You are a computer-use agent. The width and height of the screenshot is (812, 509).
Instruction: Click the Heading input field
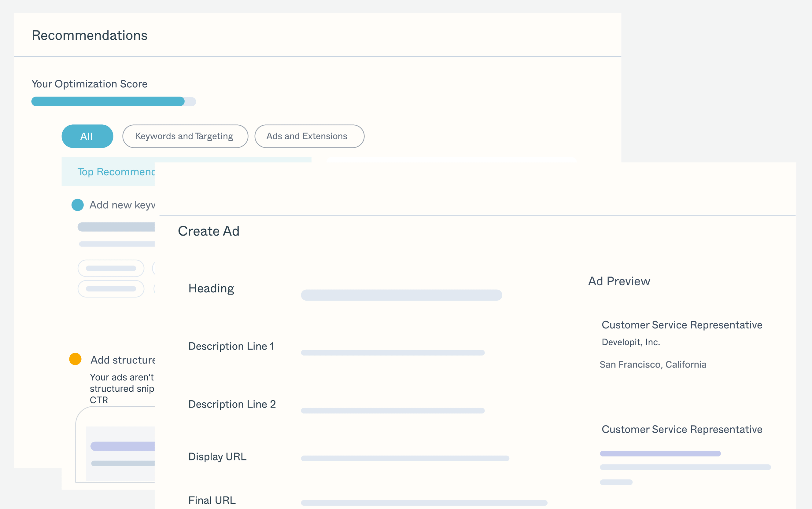click(x=401, y=295)
